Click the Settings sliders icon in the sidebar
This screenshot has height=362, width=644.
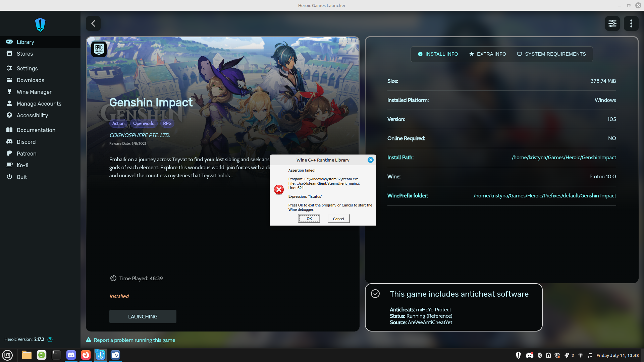(9, 68)
